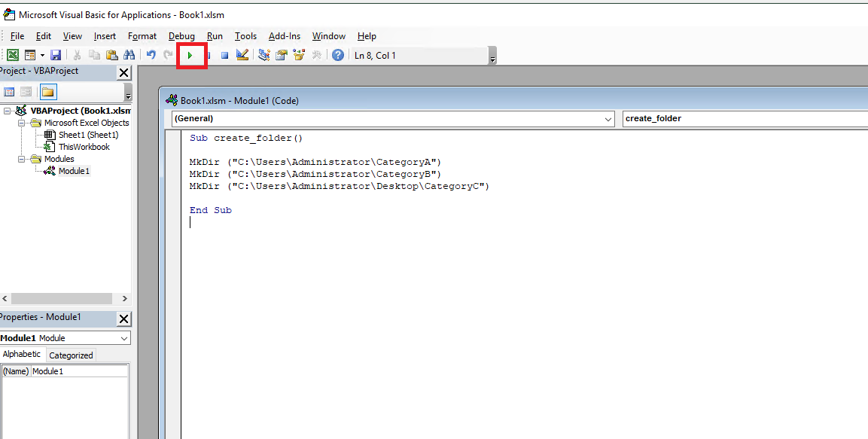Collapse the Microsoft Excel Objects folder
Image resolution: width=868 pixels, height=439 pixels.
22,123
